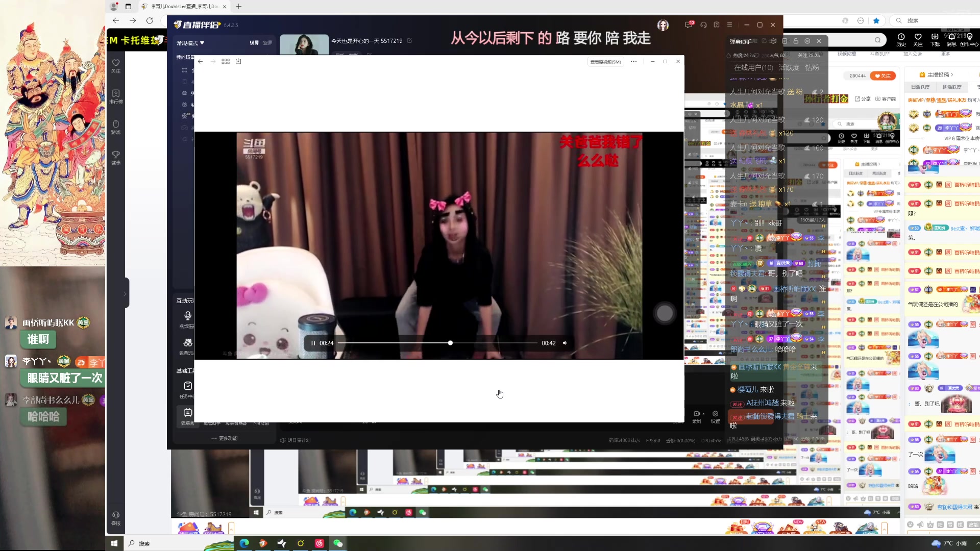Seek using the video progress slider handle
Viewport: 980px width, 551px height.
[x=450, y=343]
